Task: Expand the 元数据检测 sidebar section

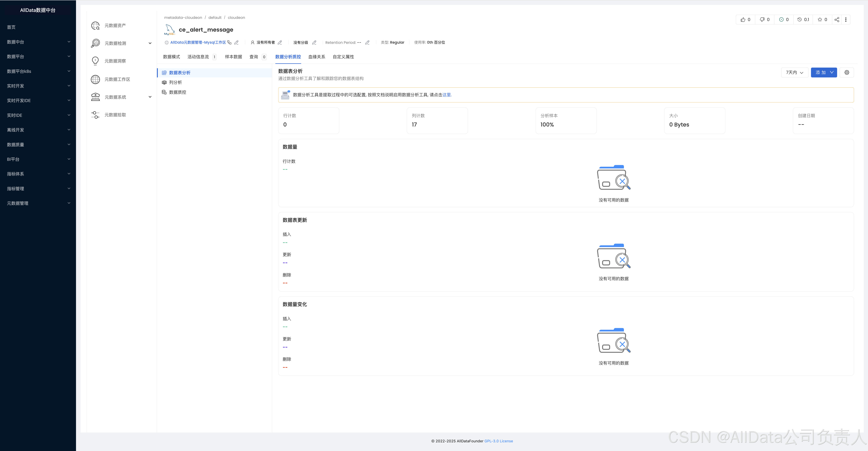Action: 150,43
